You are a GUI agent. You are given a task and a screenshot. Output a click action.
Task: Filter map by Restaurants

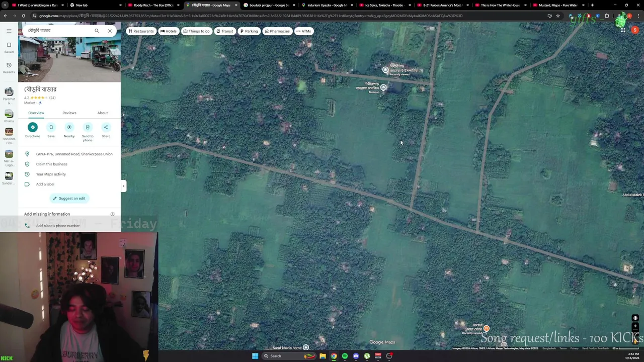[141, 31]
